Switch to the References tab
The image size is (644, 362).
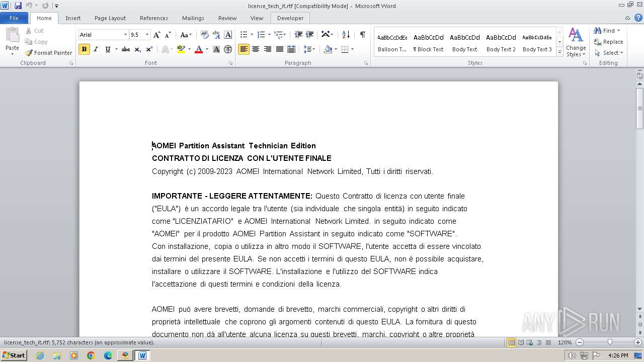pos(154,18)
